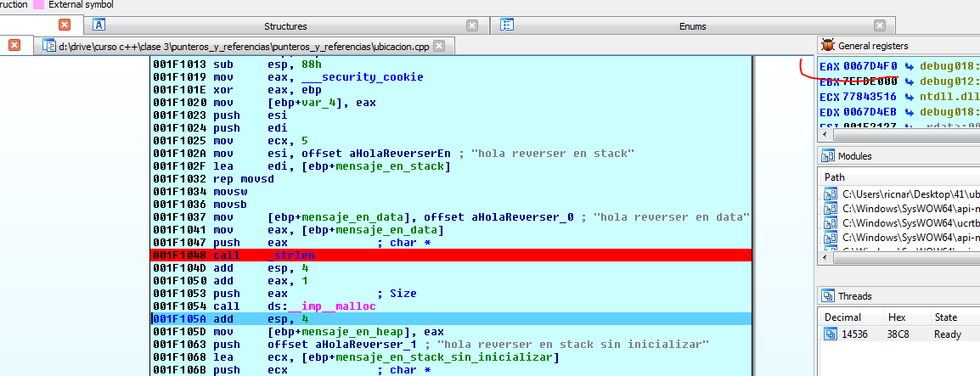The height and width of the screenshot is (376, 980).
Task: Click the External symbol pink color swatch
Action: click(x=38, y=4)
